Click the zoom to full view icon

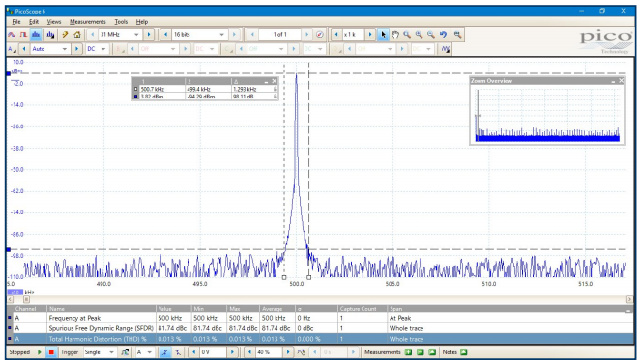458,35
